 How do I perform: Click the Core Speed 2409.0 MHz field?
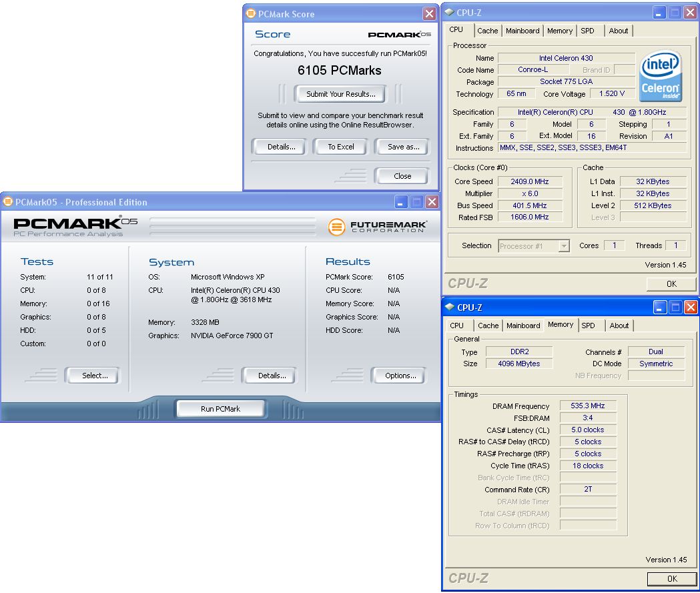pyautogui.click(x=530, y=181)
